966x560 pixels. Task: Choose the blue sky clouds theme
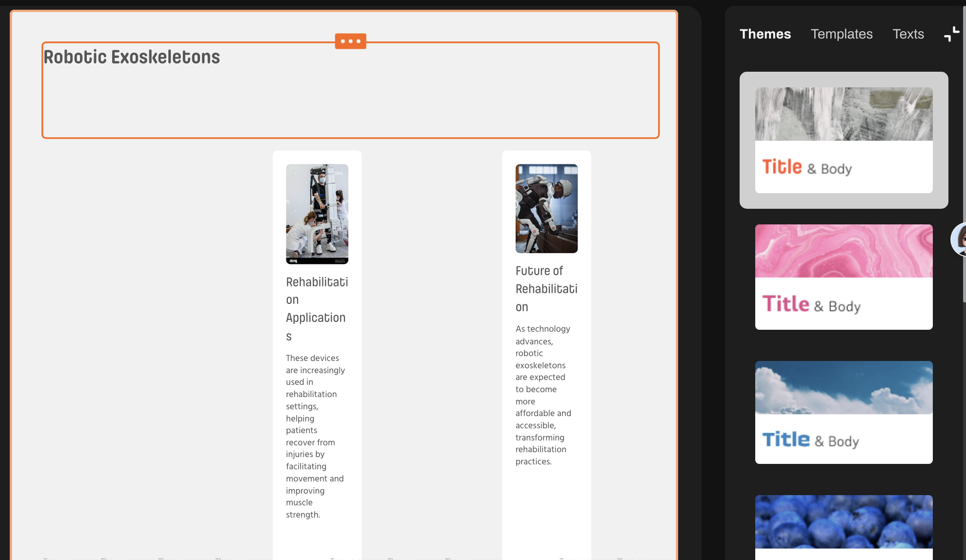[844, 388]
